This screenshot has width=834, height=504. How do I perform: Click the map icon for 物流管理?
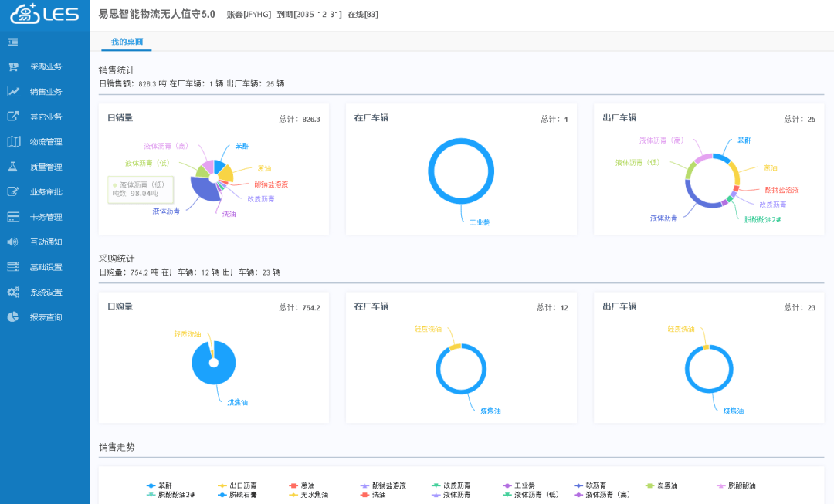tap(13, 142)
